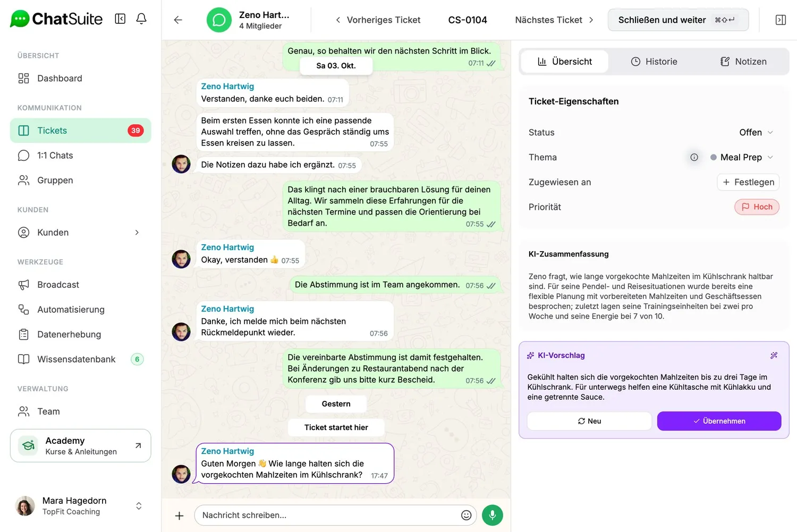Screen dimensions: 797x532
Task: Click the magic wand icon in KI-Vorschlag
Action: click(x=774, y=355)
